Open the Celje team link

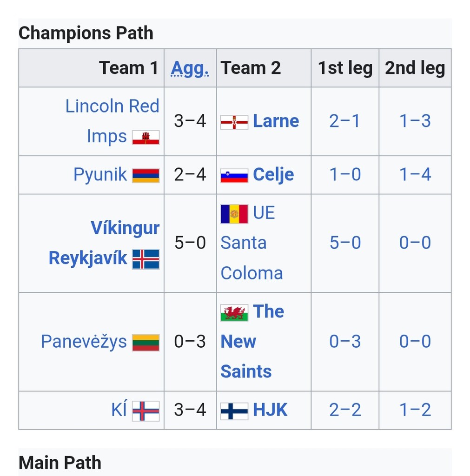tap(273, 175)
